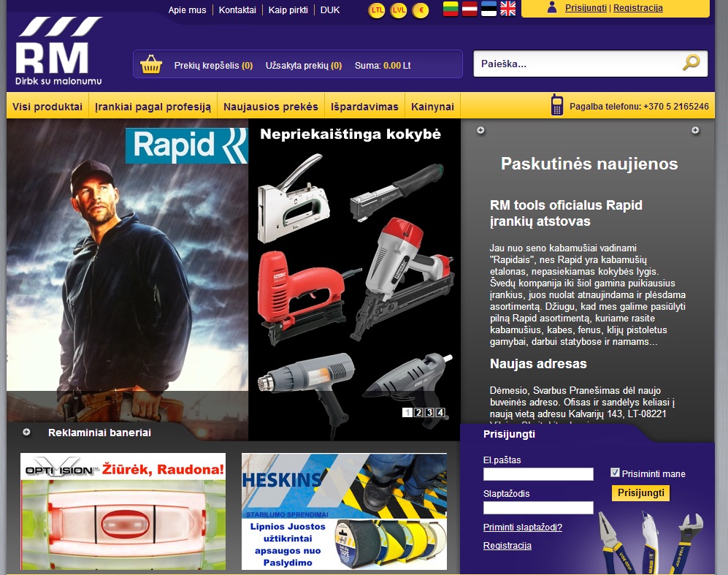Open Įrankiai pagal profesiją menu
This screenshot has width=728, height=575.
point(153,107)
